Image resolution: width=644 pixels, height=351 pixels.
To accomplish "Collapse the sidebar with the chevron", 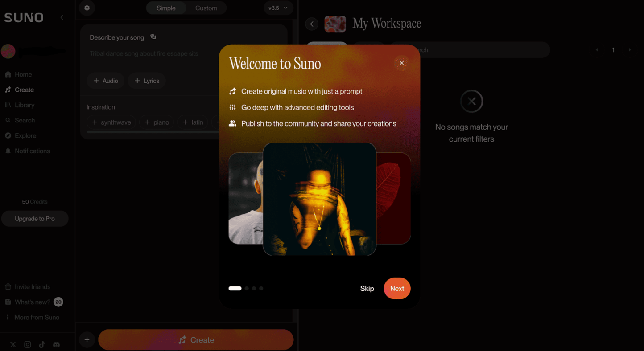I will pyautogui.click(x=62, y=17).
